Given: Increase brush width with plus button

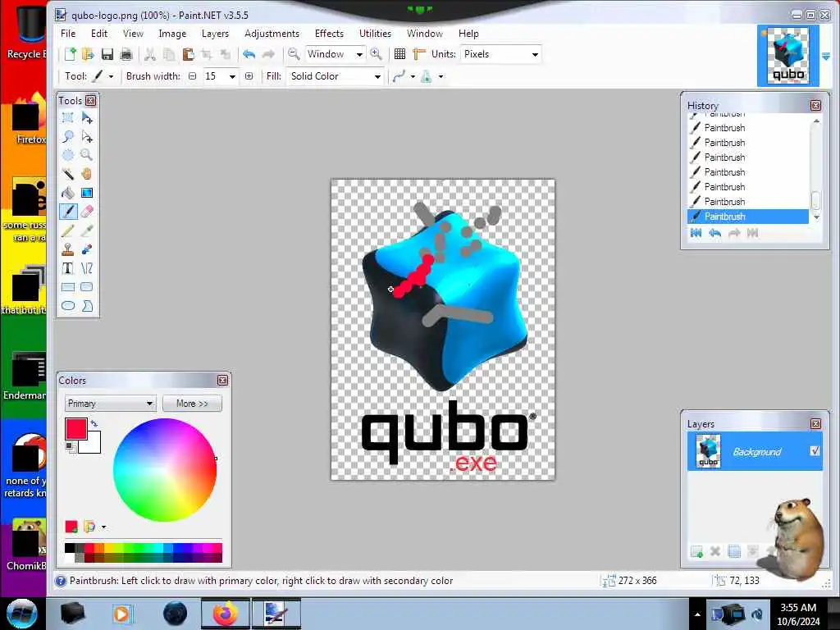Looking at the screenshot, I should 249,76.
